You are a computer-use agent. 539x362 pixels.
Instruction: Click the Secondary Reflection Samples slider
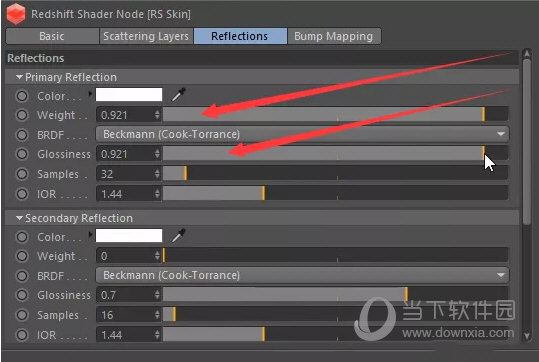point(336,314)
